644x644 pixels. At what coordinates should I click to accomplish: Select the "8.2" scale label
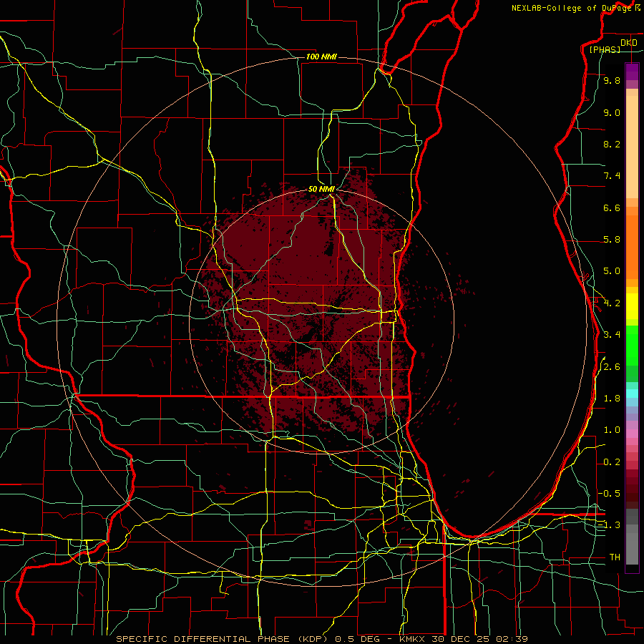click(612, 144)
